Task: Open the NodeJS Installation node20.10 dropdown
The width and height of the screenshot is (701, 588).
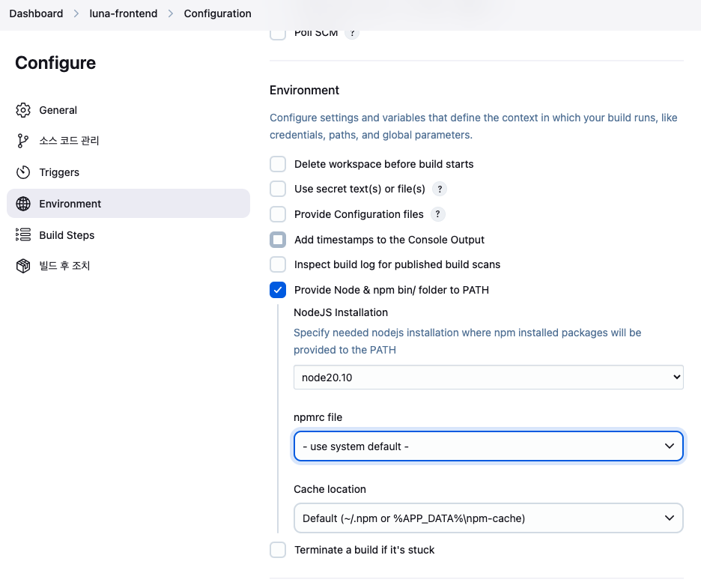Action: click(x=488, y=378)
